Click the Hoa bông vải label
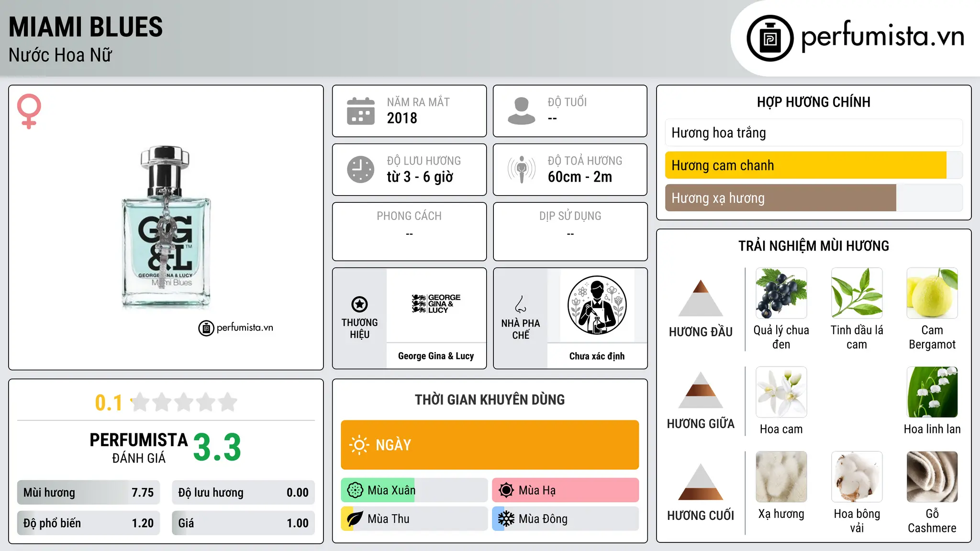980x551 pixels. (857, 521)
